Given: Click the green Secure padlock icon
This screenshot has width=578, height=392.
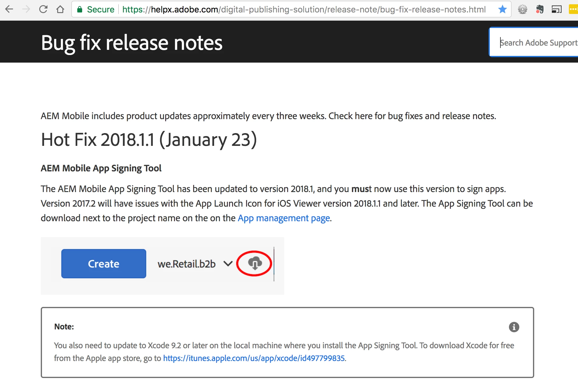Looking at the screenshot, I should click(x=80, y=9).
